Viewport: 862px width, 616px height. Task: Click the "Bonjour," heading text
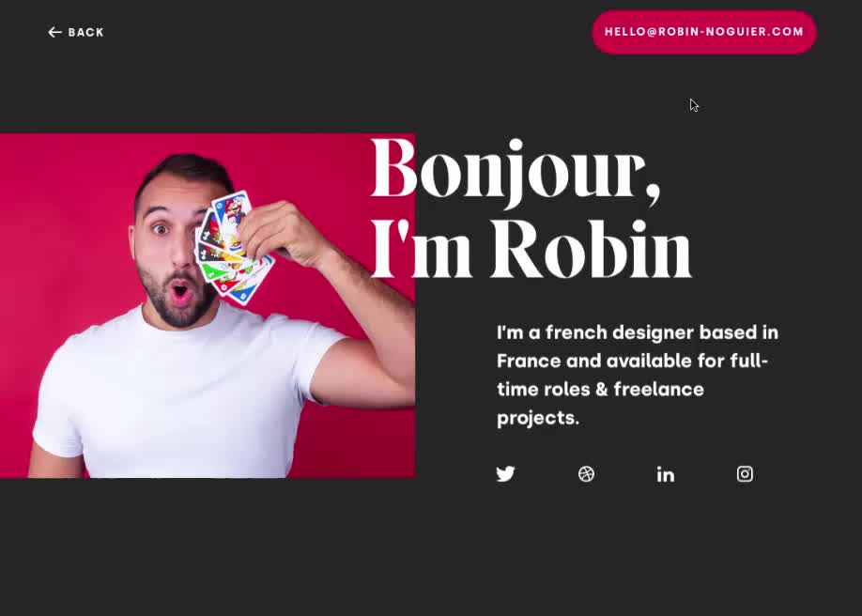516,171
